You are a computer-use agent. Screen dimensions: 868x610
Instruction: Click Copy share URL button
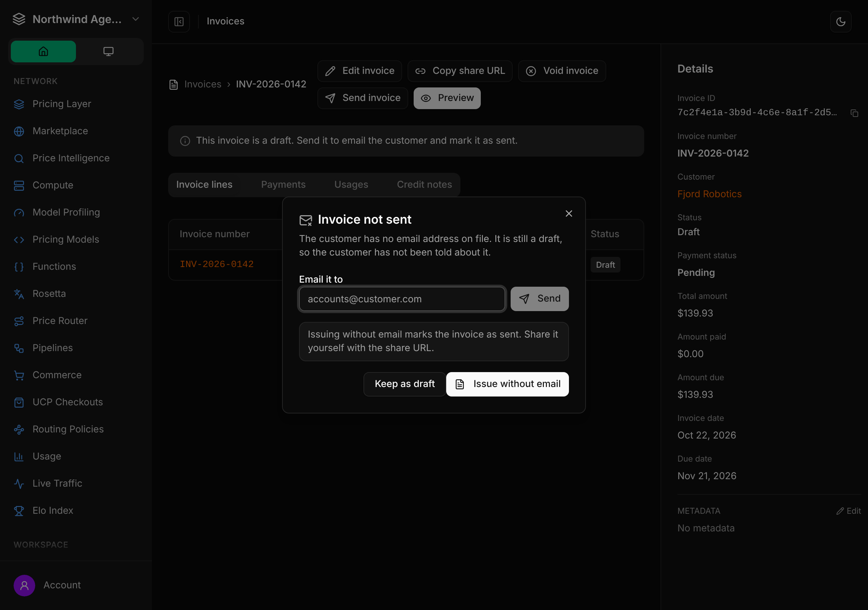point(460,71)
